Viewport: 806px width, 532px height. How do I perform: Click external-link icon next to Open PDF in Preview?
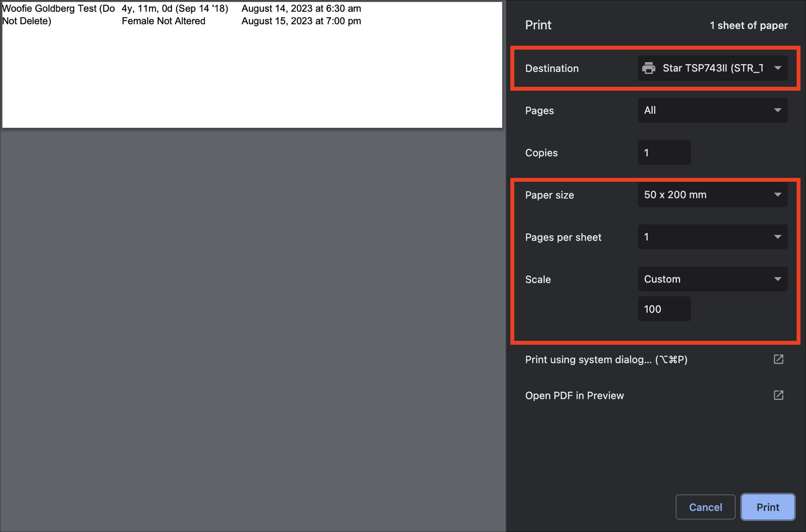point(778,395)
